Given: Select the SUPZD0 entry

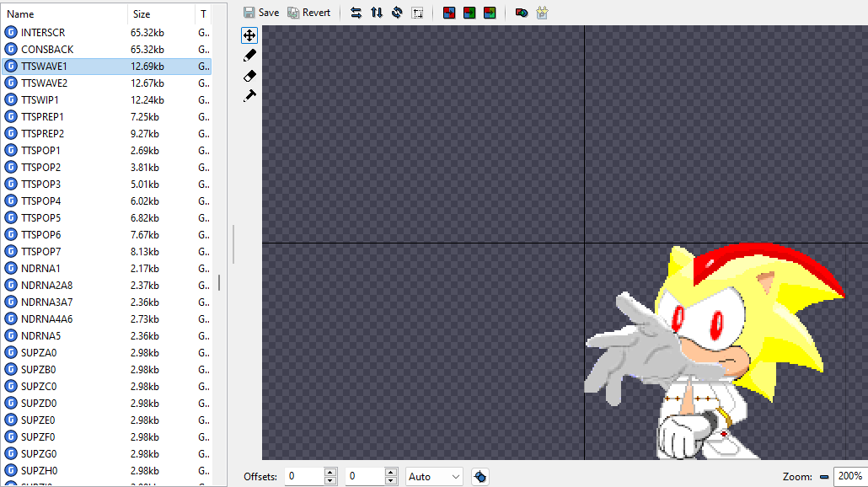Looking at the screenshot, I should 107,404.
